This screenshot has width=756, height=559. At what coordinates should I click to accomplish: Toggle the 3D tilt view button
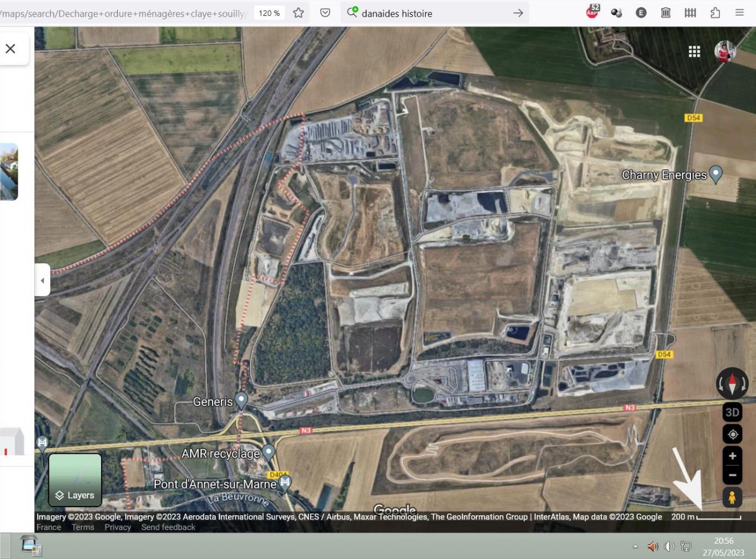click(x=732, y=412)
